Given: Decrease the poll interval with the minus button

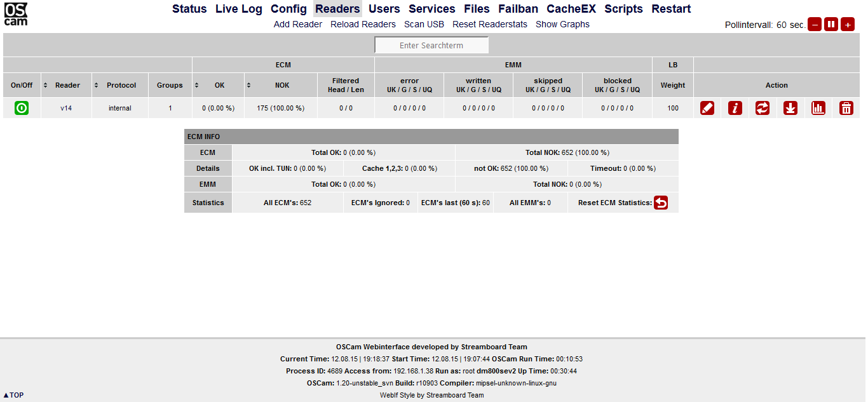Looking at the screenshot, I should point(815,25).
